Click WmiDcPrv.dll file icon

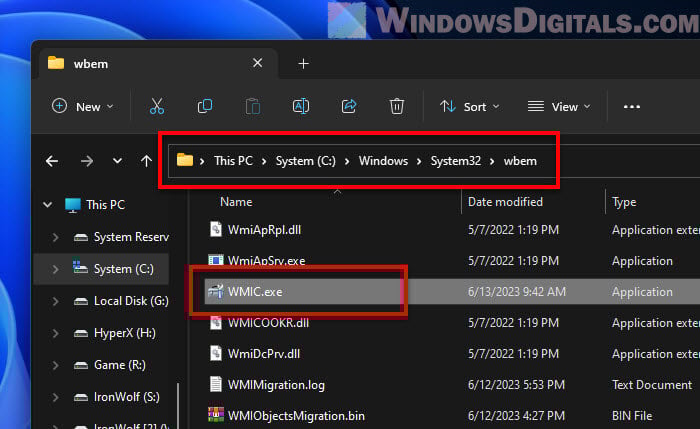tap(216, 353)
